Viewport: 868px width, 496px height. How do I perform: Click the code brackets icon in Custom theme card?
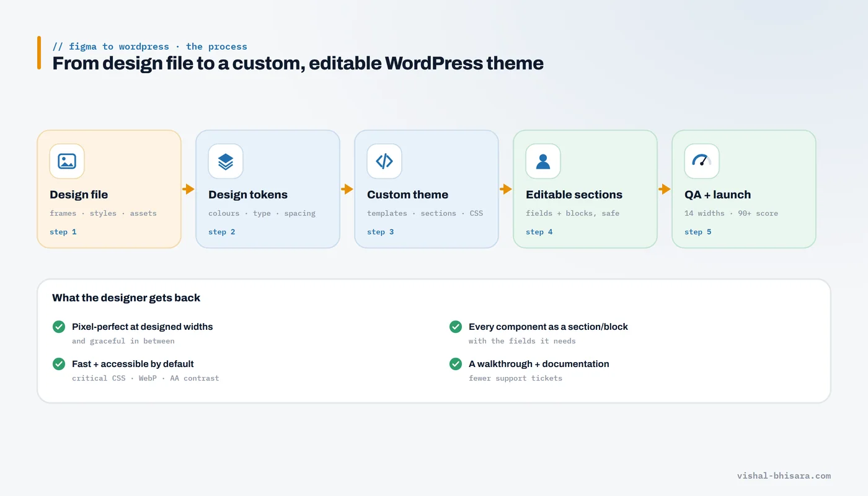384,161
